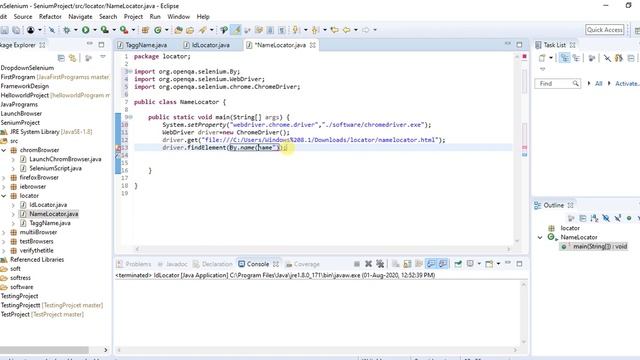This screenshot has width=640, height=360.
Task: Click the Next Annotation toolbar icon
Action: click(x=295, y=30)
